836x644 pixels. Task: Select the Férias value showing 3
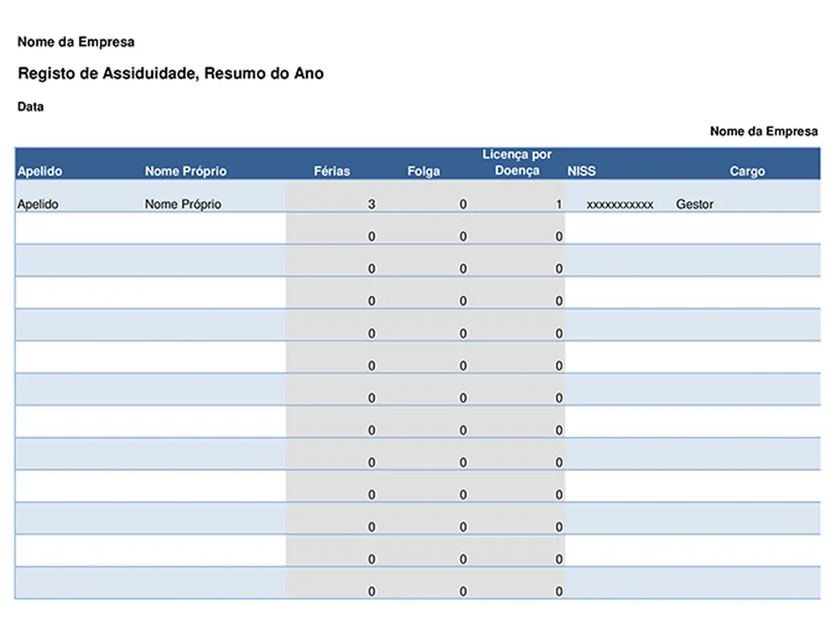[x=370, y=204]
